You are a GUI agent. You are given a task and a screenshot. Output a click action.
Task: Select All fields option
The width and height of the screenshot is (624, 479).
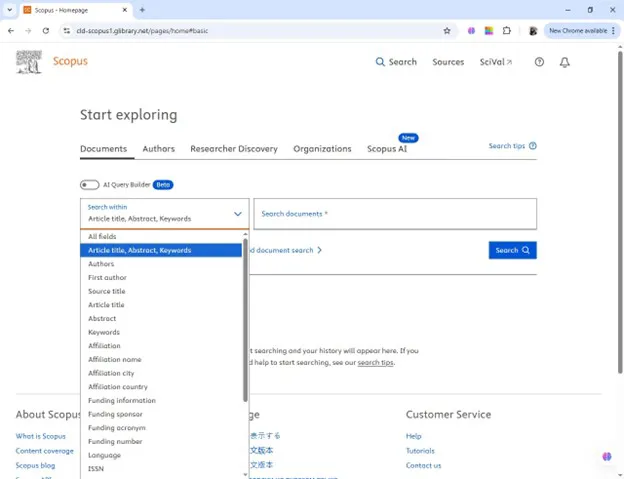[161, 236]
